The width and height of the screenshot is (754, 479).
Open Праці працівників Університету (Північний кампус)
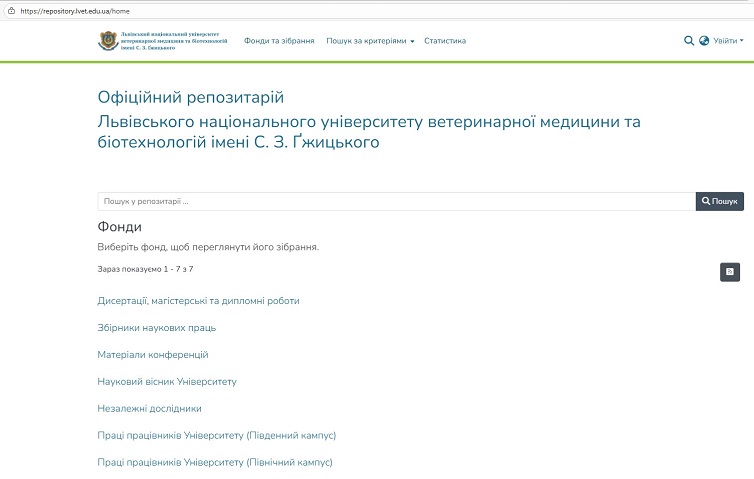[x=215, y=462]
